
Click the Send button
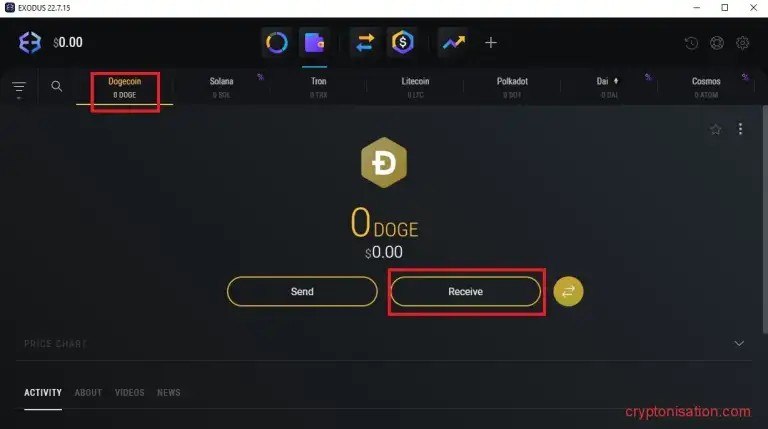(x=302, y=291)
